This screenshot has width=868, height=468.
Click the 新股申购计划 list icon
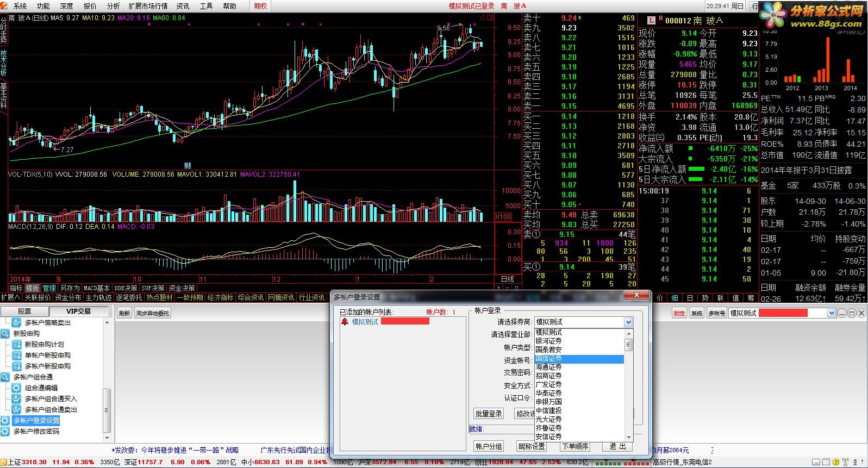coord(16,344)
